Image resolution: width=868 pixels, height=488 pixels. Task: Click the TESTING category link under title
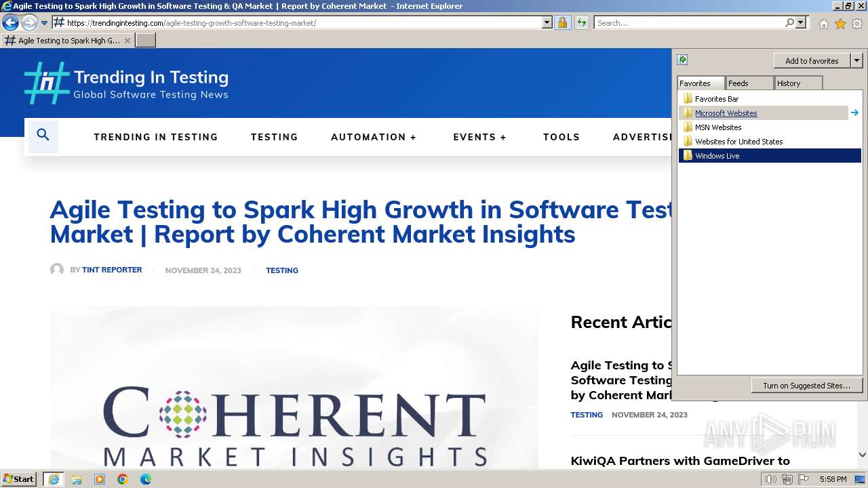tap(282, 270)
